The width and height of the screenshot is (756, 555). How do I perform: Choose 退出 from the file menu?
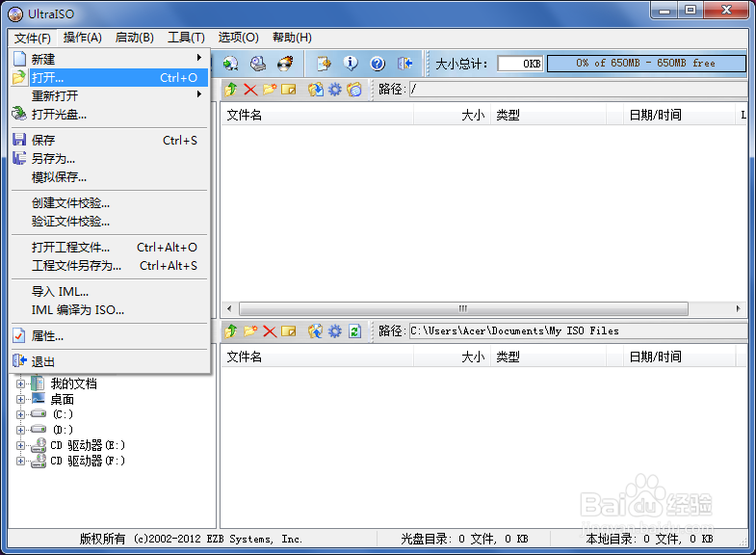click(110, 361)
